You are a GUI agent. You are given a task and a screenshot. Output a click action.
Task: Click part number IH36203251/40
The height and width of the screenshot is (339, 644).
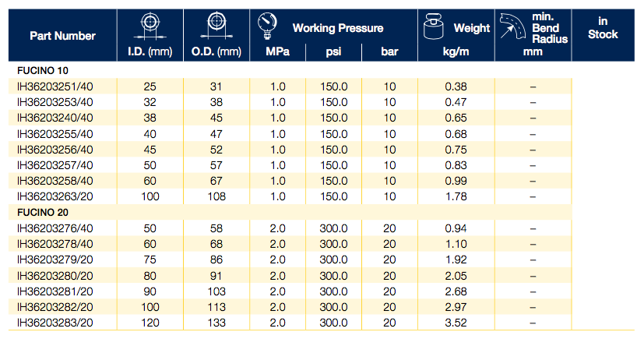[x=55, y=87]
